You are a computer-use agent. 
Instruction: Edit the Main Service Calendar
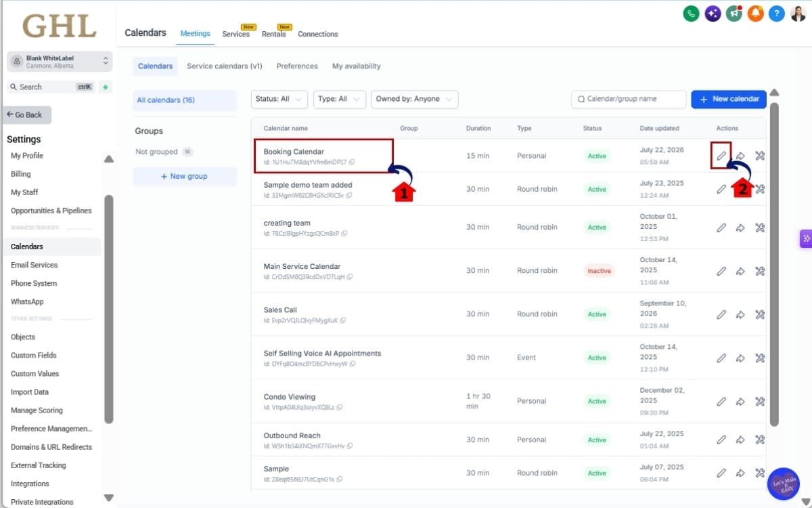(x=721, y=271)
